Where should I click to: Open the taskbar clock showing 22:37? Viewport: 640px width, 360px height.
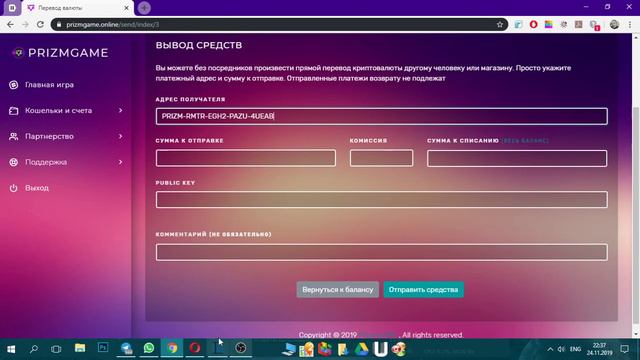click(600, 349)
